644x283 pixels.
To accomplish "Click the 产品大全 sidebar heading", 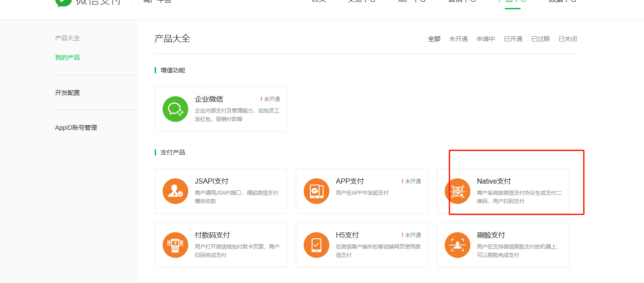I will [67, 38].
